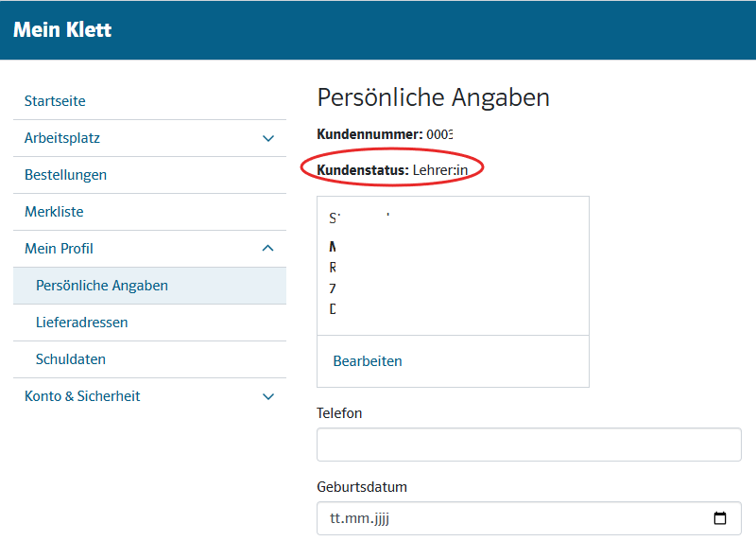The width and height of the screenshot is (756, 541).
Task: Collapse Mein Profil via up chevron
Action: 267,248
